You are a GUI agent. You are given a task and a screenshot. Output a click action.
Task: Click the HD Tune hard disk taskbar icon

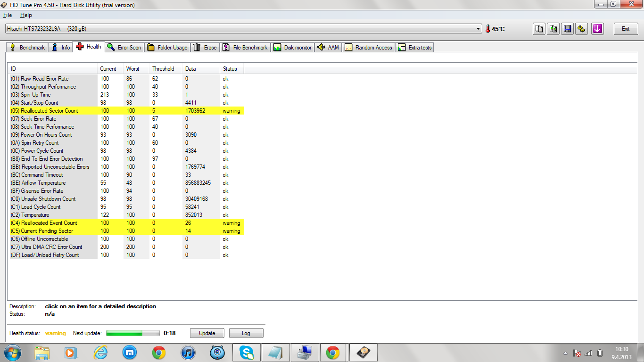coord(363,352)
